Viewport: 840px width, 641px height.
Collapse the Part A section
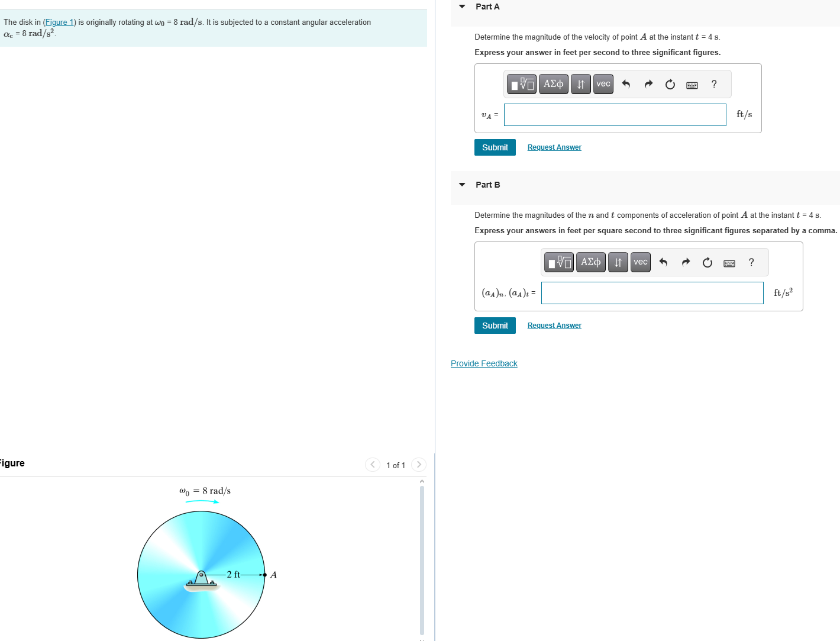(462, 6)
